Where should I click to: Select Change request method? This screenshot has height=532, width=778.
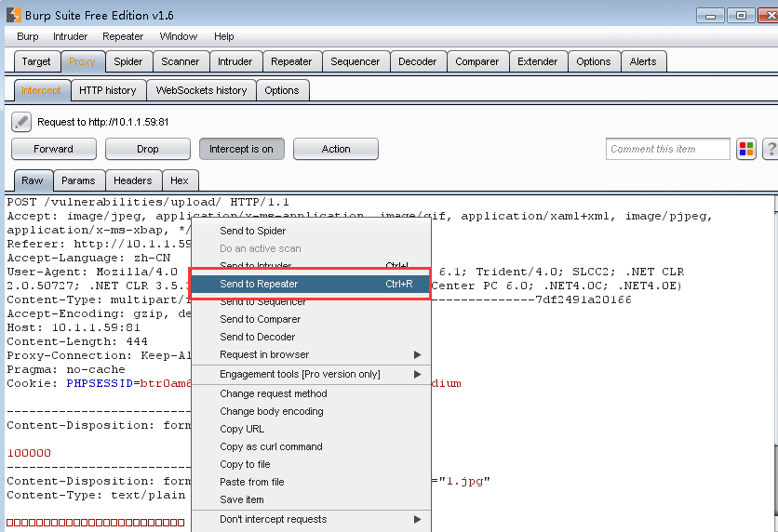tap(311, 393)
